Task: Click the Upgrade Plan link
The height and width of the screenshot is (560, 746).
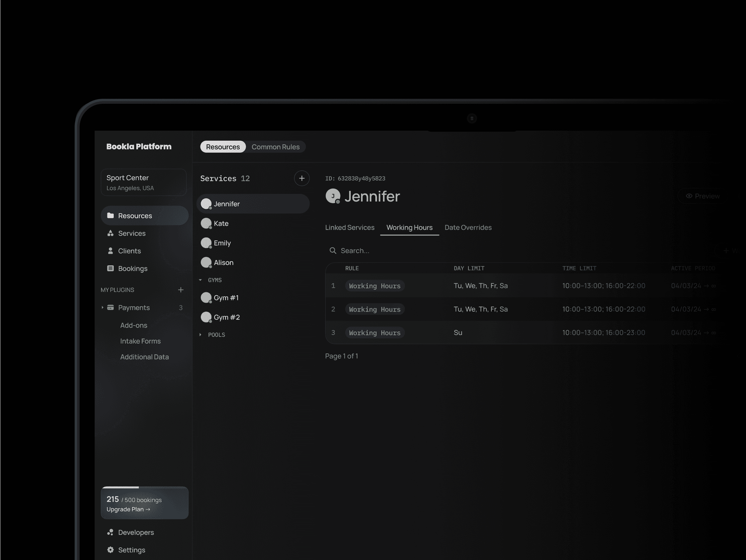Action: coord(128,509)
